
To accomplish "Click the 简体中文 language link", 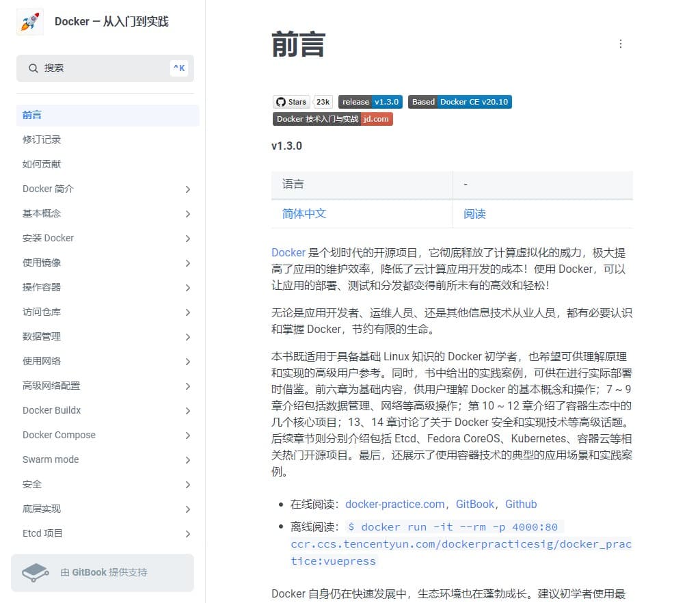I will tap(304, 213).
